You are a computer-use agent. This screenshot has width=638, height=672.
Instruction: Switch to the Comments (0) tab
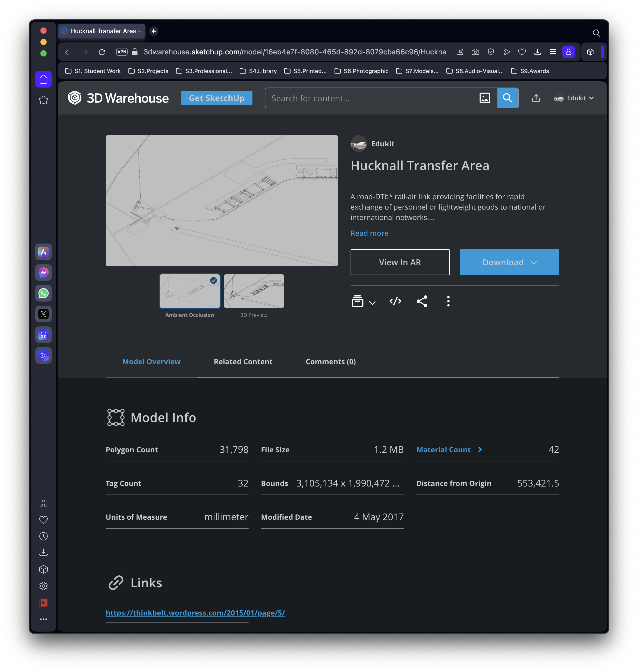331,362
